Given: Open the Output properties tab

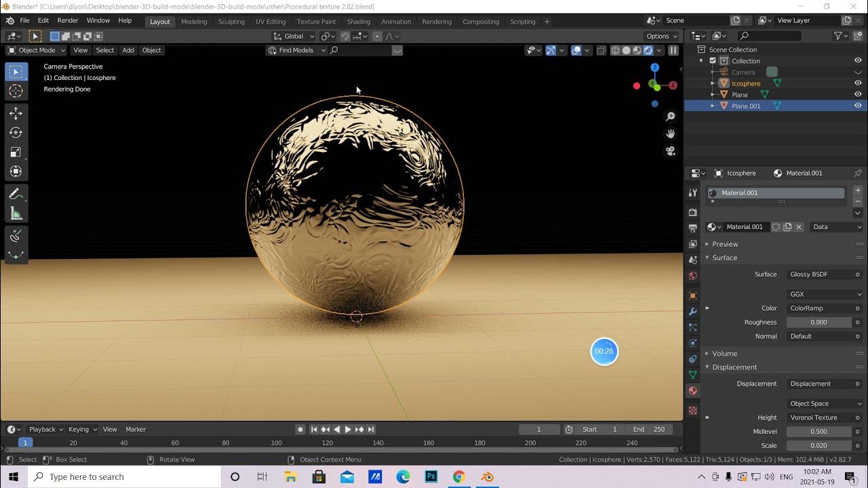Looking at the screenshot, I should pos(692,228).
